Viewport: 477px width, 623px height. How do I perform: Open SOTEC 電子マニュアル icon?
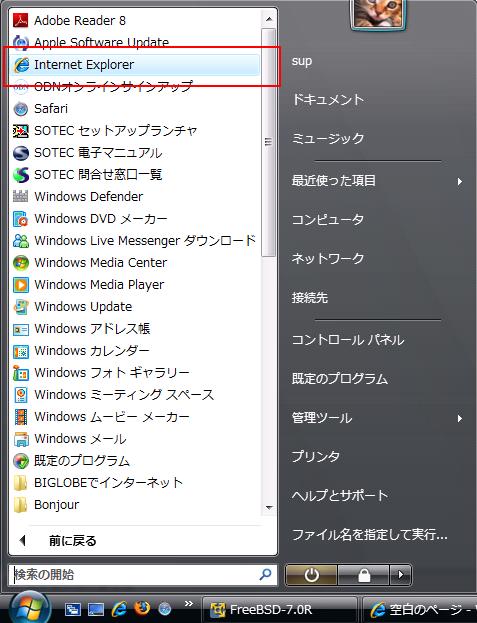[x=20, y=153]
